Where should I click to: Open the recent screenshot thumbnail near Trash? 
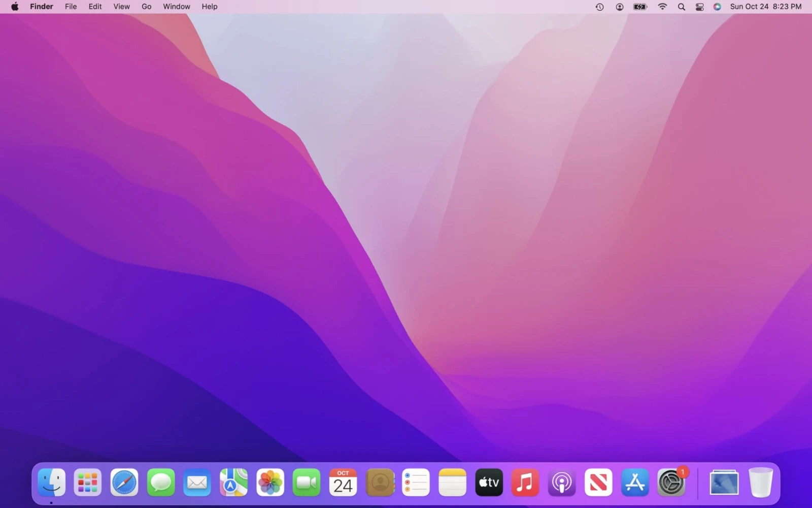pyautogui.click(x=724, y=483)
